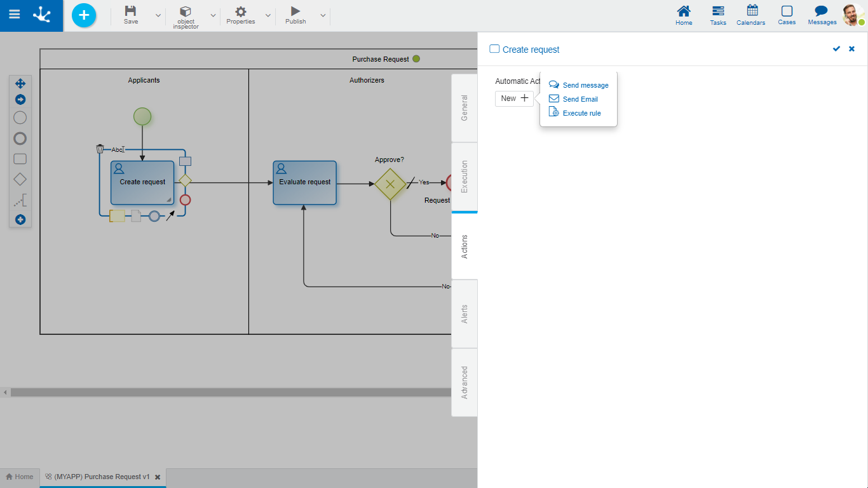This screenshot has width=868, height=488.
Task: Click scrollbar left arrow
Action: (5, 393)
